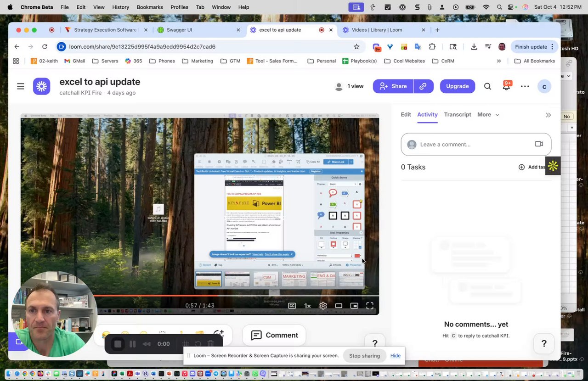Open the Chrome apps grid icon
588x381 pixels.
tap(16, 61)
